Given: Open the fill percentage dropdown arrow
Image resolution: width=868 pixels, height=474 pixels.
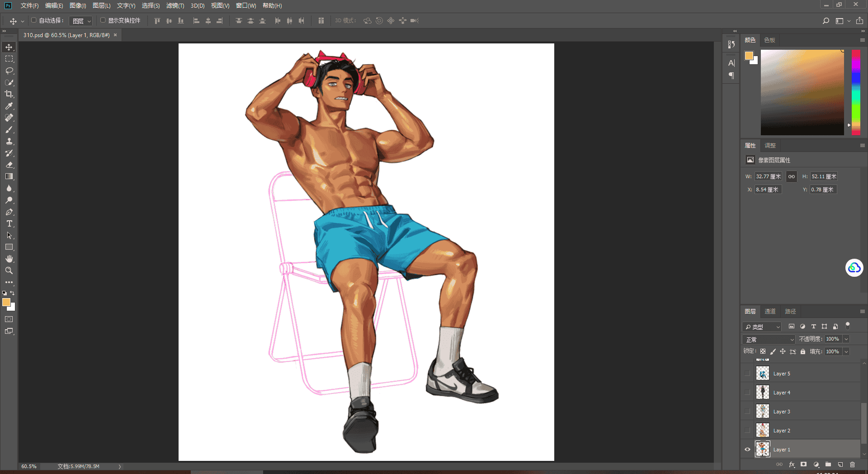Looking at the screenshot, I should [846, 351].
